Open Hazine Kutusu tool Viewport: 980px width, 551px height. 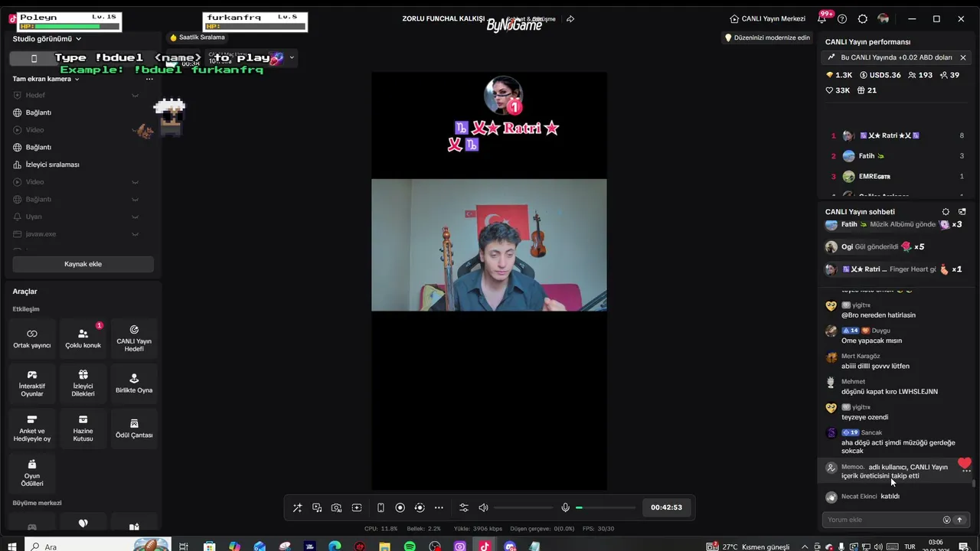tap(83, 429)
